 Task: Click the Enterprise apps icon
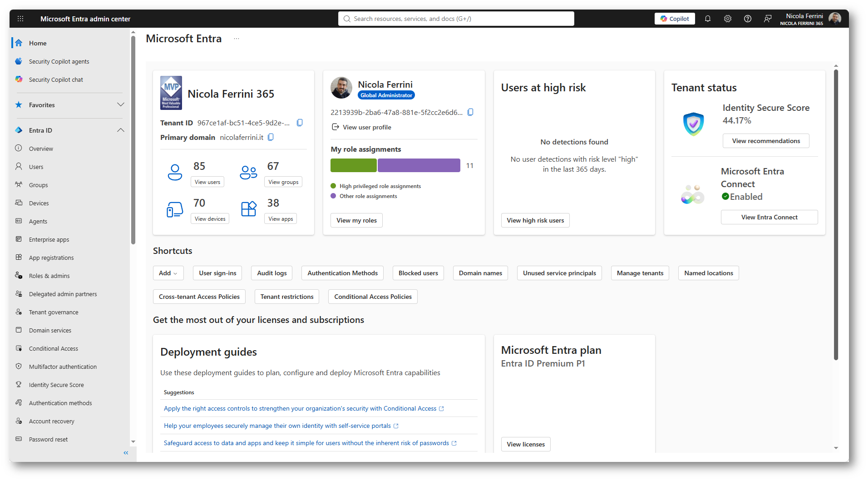(x=19, y=239)
